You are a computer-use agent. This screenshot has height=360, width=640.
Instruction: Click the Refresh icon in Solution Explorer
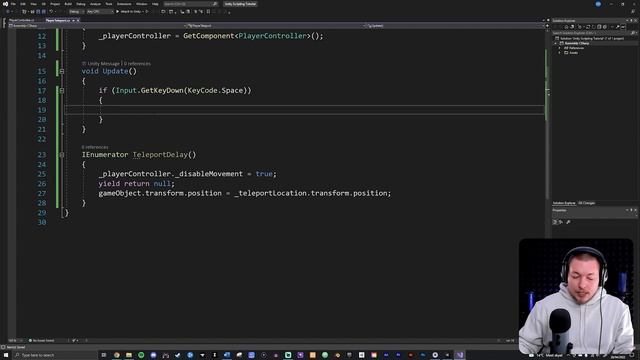(594, 27)
